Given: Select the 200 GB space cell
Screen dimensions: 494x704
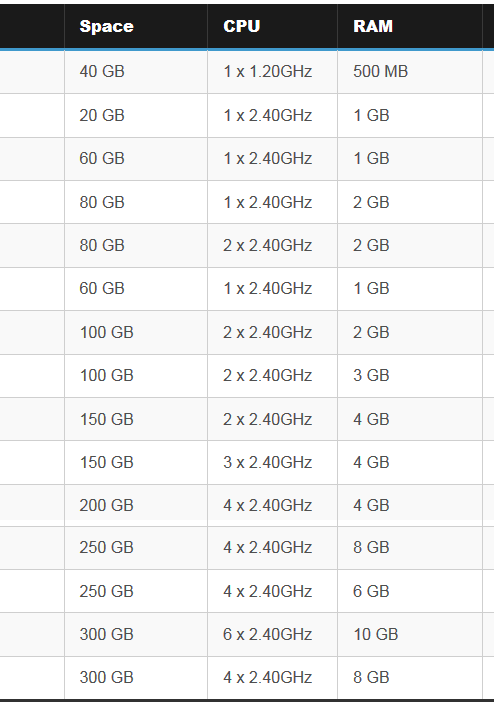Looking at the screenshot, I should point(136,505).
